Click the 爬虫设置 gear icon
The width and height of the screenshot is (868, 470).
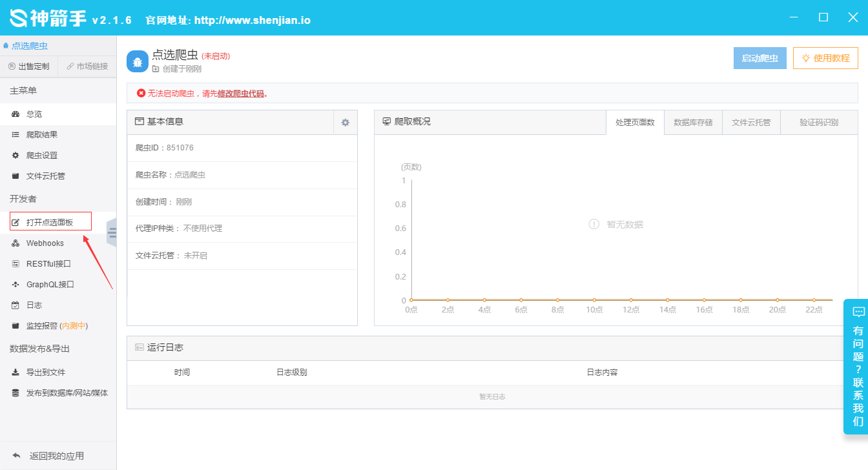click(15, 156)
